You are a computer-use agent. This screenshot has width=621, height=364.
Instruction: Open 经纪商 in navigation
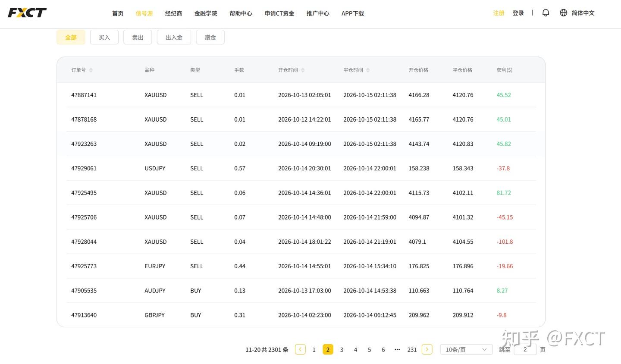173,13
